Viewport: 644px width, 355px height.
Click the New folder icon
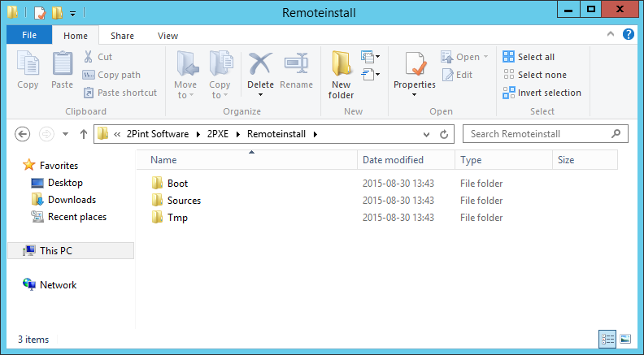(341, 63)
